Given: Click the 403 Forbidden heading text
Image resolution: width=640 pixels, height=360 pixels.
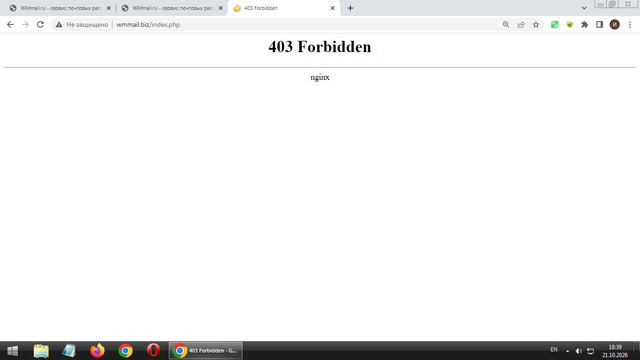Looking at the screenshot, I should click(320, 47).
